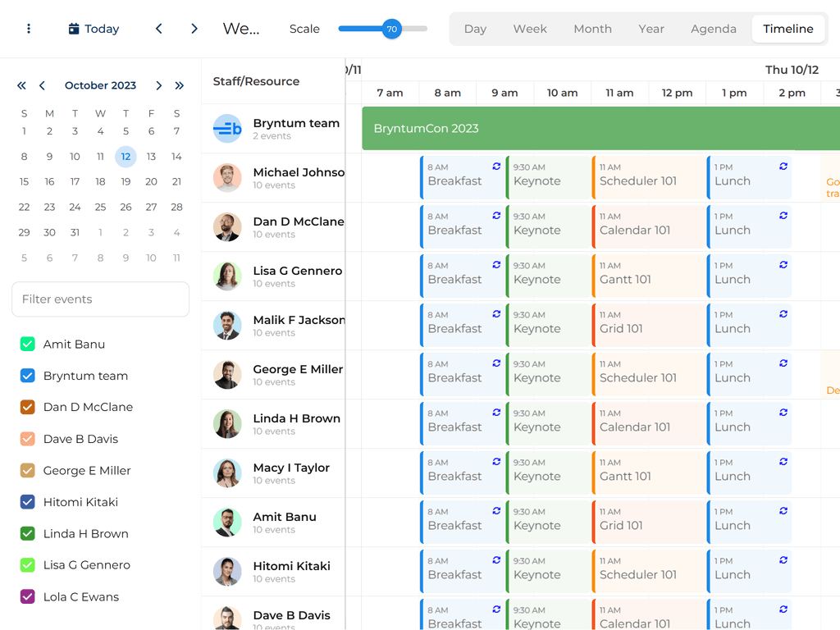Image resolution: width=840 pixels, height=630 pixels.
Task: Jump back one year in mini calendar
Action: 21,85
